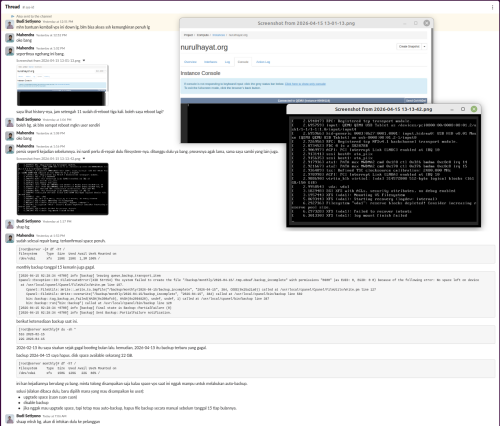
Task: Click the 'Screenshot from 2026-04-15 13-13-42.png' filename in thread
Action: click(x=48, y=159)
